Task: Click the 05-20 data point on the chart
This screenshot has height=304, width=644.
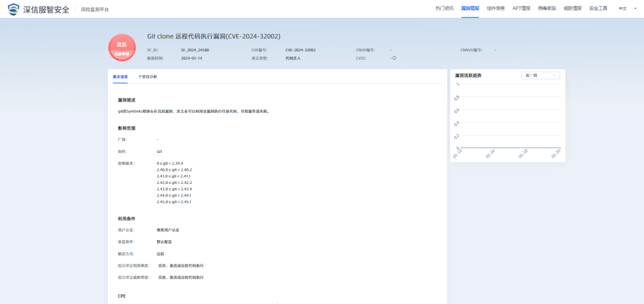Action: (560, 148)
